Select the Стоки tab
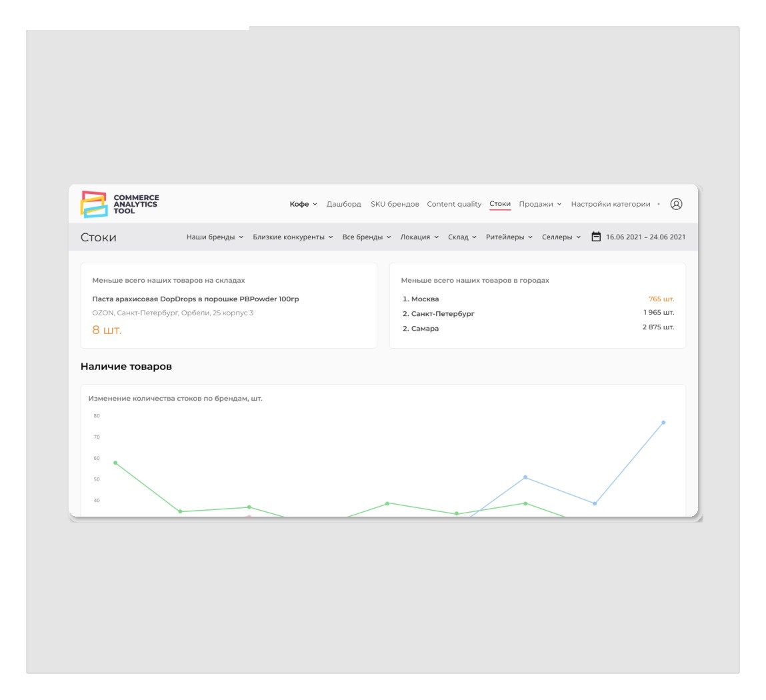 [500, 204]
